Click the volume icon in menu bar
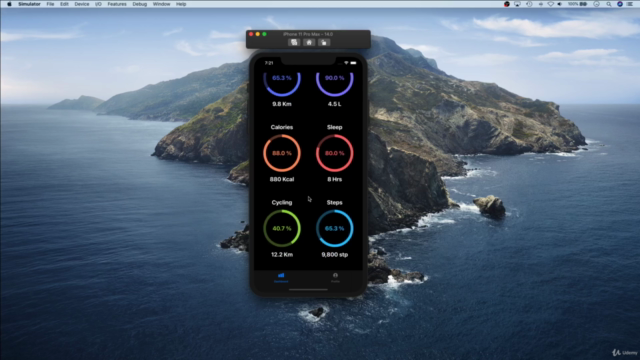 pos(560,4)
